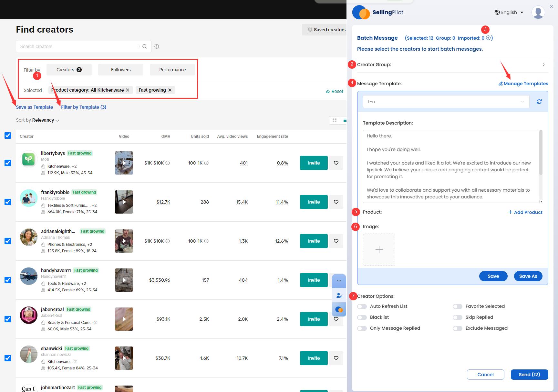Toggle the select-all creators checkbox

click(8, 136)
